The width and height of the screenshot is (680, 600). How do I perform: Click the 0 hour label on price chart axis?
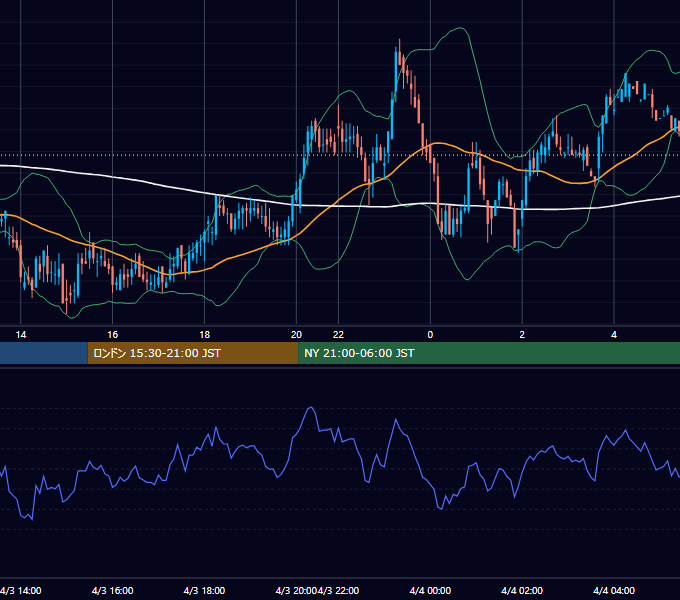point(430,335)
